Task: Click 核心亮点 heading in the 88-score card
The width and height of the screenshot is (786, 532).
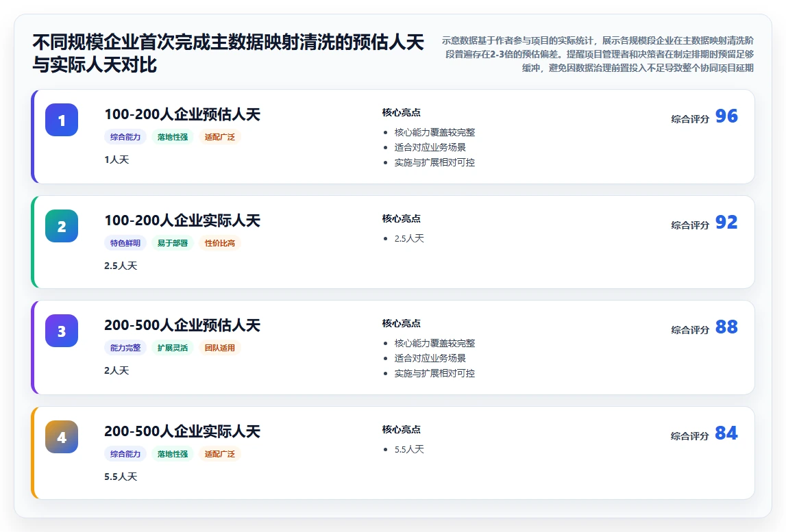Action: 401,324
